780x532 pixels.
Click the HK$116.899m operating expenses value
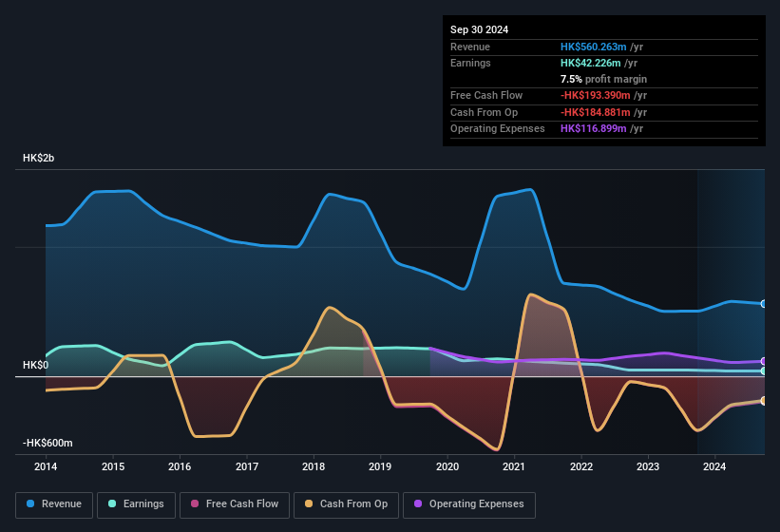pos(593,128)
